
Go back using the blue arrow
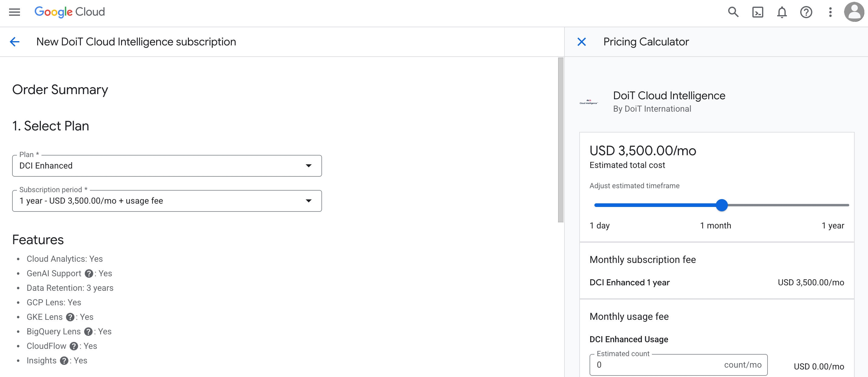click(x=15, y=42)
